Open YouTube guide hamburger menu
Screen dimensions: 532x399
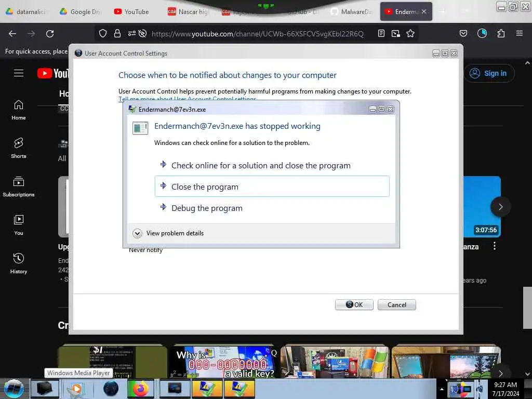pyautogui.click(x=19, y=73)
